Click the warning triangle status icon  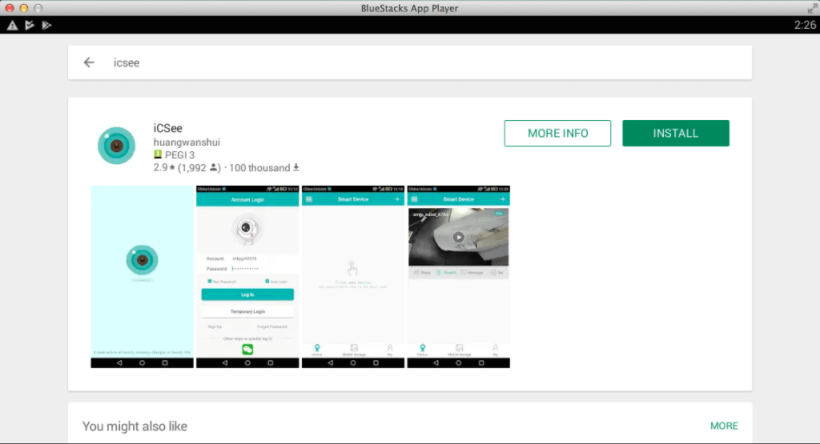click(x=12, y=25)
